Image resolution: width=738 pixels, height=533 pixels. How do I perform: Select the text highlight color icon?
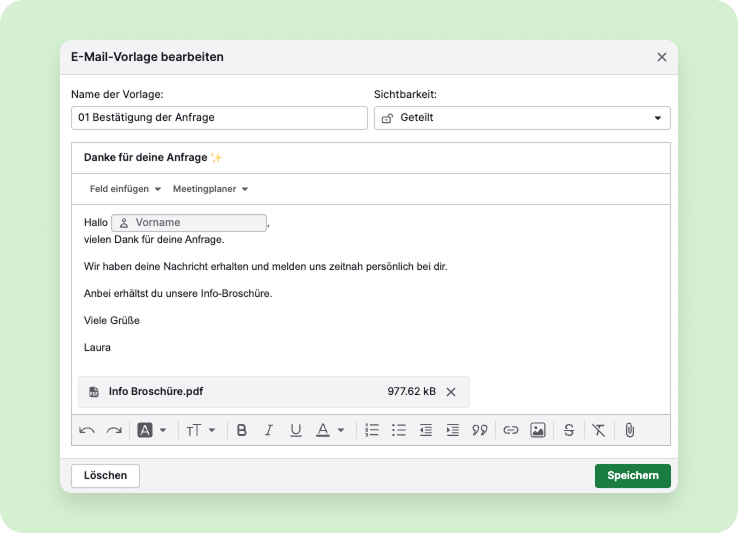click(144, 430)
